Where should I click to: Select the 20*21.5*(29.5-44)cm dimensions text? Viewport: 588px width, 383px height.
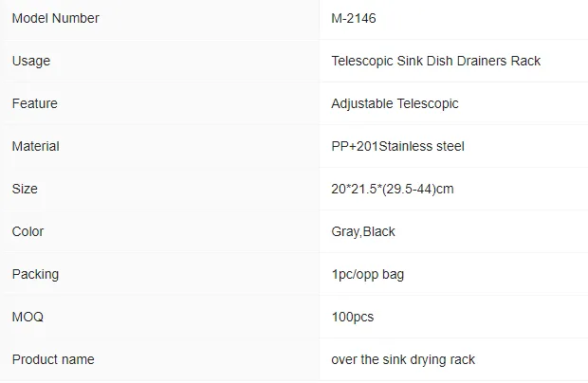(393, 189)
